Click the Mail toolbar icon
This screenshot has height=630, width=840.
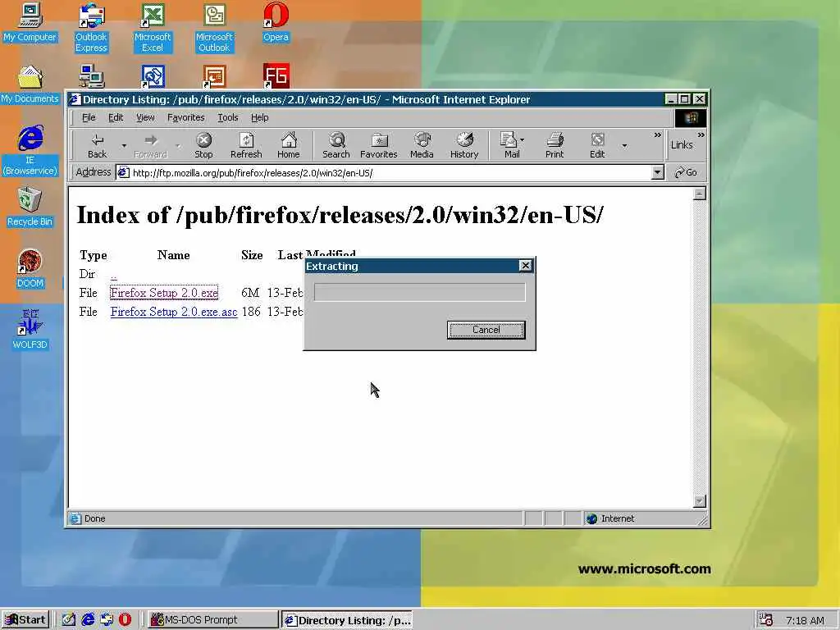tap(509, 146)
